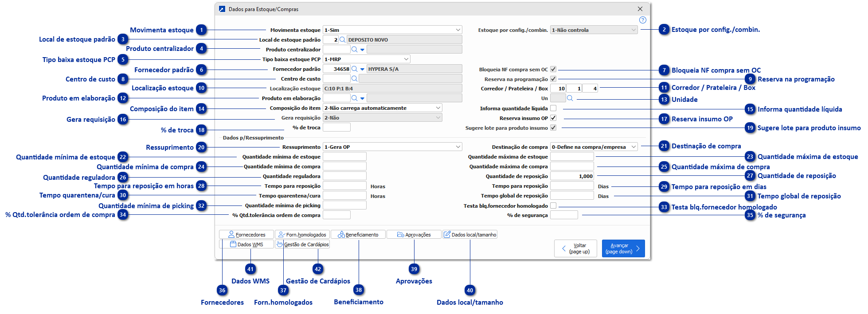Click the Centro de custo search icon
Screen dimensions: 868x314
(354, 79)
